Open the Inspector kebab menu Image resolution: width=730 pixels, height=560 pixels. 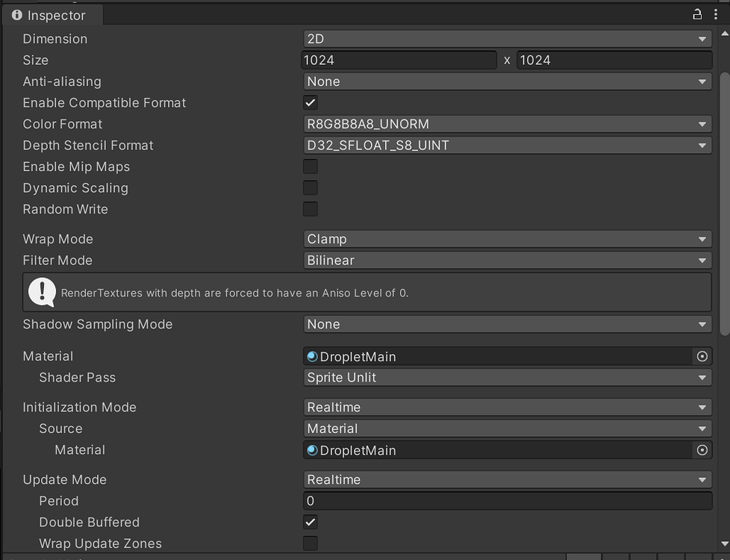click(x=716, y=13)
